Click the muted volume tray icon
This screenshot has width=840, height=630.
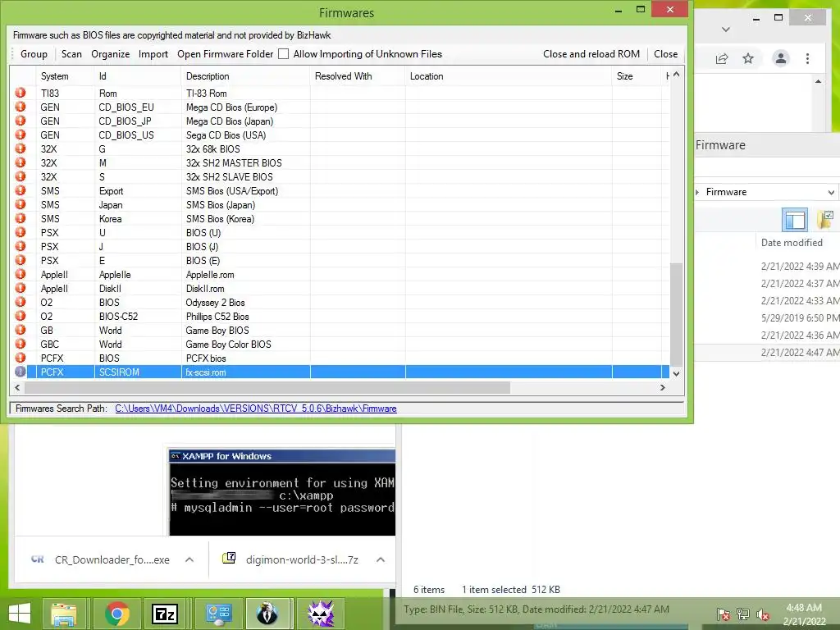tap(763, 614)
